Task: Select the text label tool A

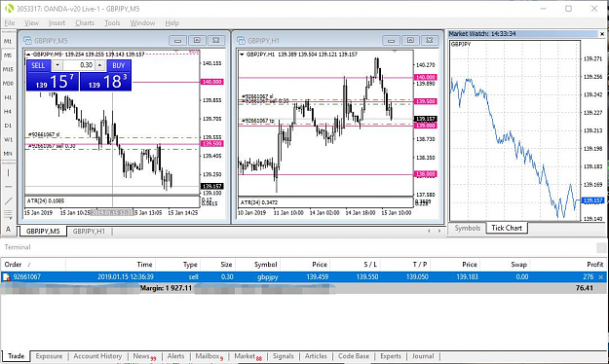Action: point(8,229)
